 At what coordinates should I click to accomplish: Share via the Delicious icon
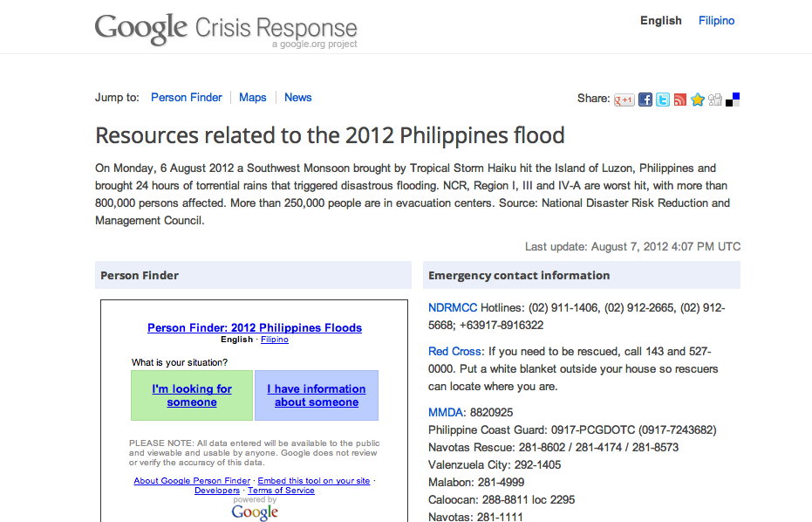[x=732, y=100]
